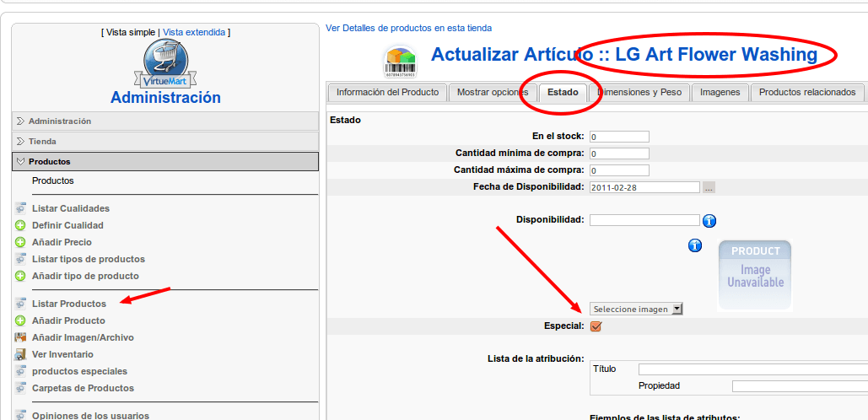The image size is (868, 420).
Task: Select the Estado tab
Action: tap(563, 93)
